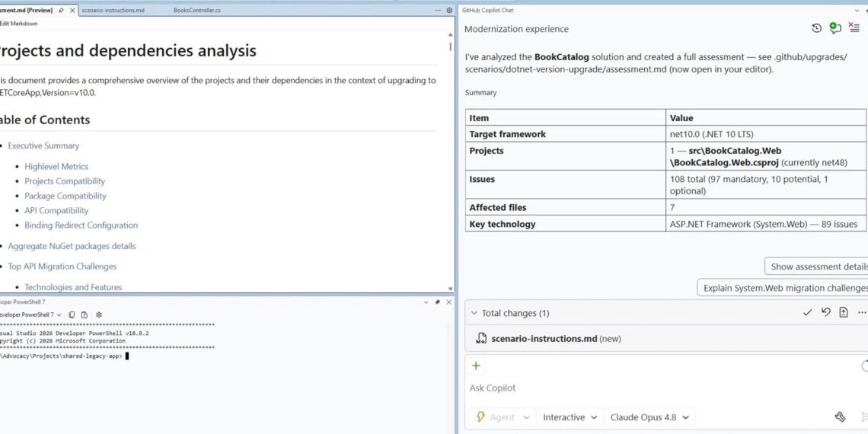Follow Projects Compatibility link
Screen dimensions: 868x434
click(64, 181)
